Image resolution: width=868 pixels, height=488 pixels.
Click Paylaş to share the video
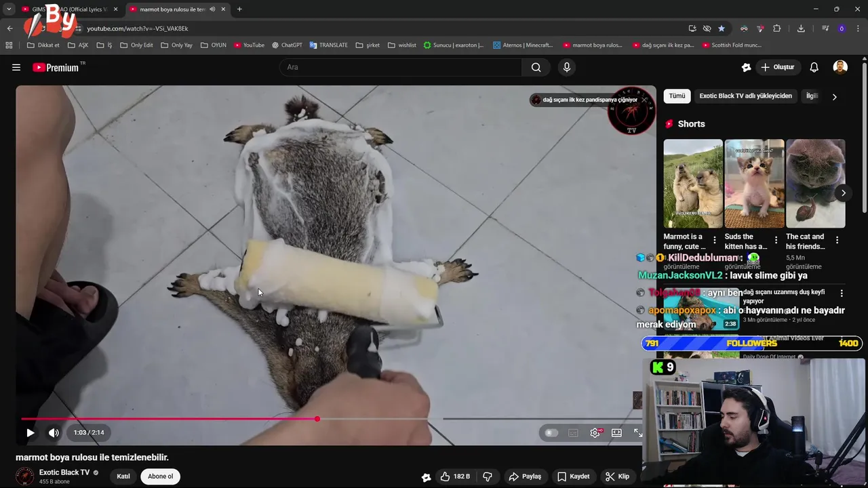coord(525,476)
